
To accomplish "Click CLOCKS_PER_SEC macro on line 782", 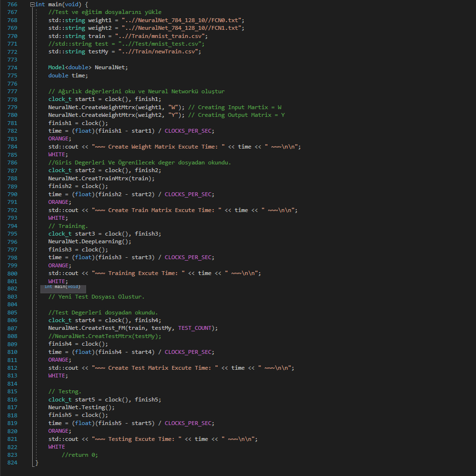I will tap(189, 131).
